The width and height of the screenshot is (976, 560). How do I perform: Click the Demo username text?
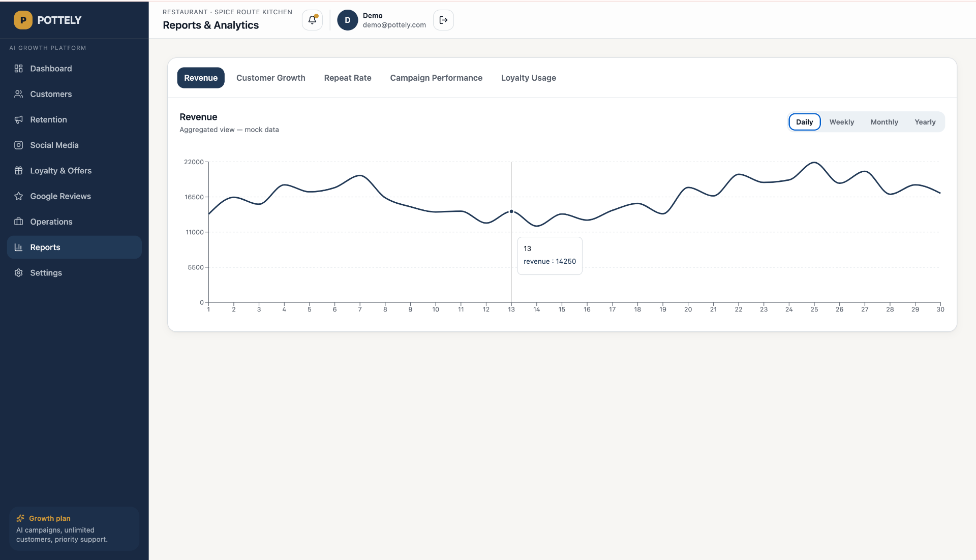click(x=373, y=16)
